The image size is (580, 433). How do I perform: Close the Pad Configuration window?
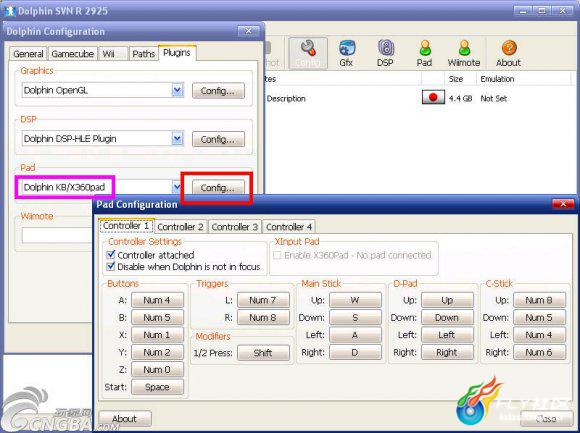[563, 204]
